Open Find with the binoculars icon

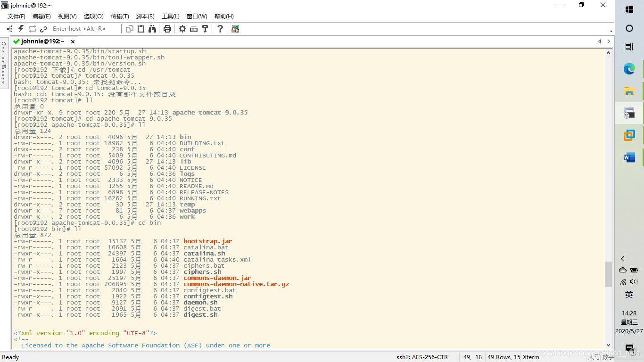coord(152,29)
